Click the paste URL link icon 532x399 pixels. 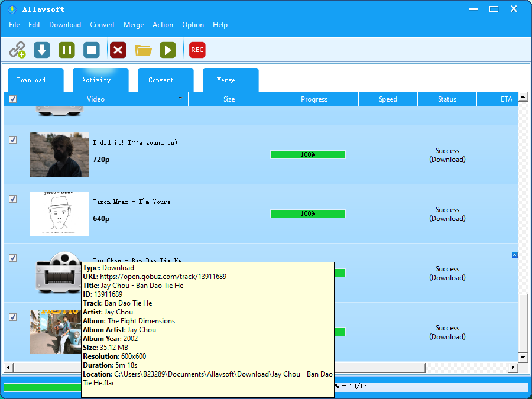(x=17, y=50)
